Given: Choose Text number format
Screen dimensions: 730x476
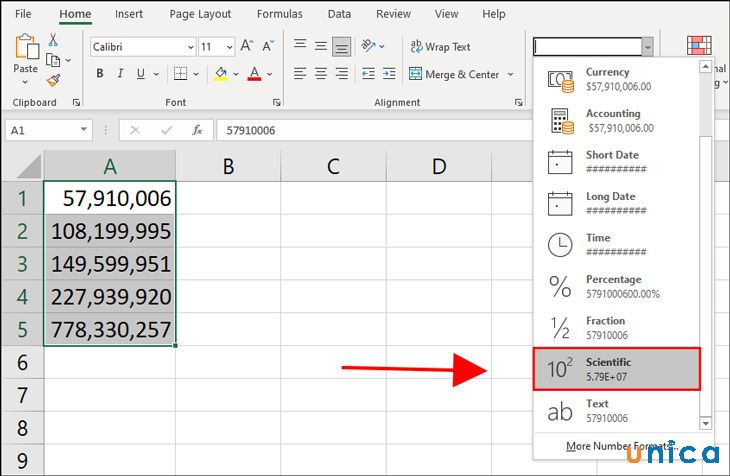Looking at the screenshot, I should (x=616, y=411).
